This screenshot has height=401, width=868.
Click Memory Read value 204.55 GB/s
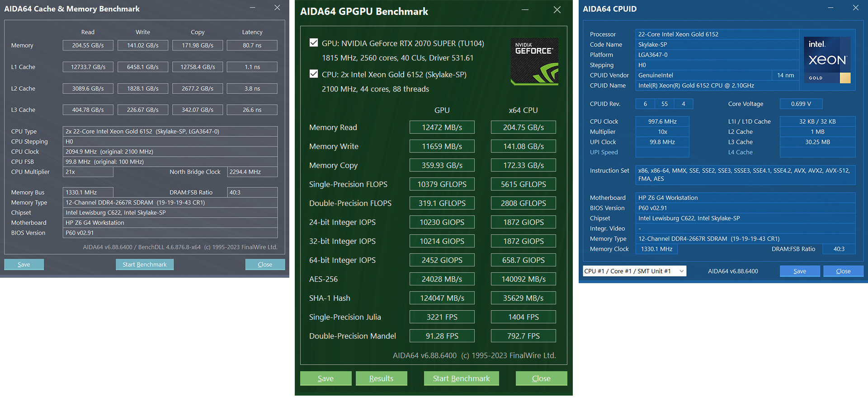[x=88, y=45]
